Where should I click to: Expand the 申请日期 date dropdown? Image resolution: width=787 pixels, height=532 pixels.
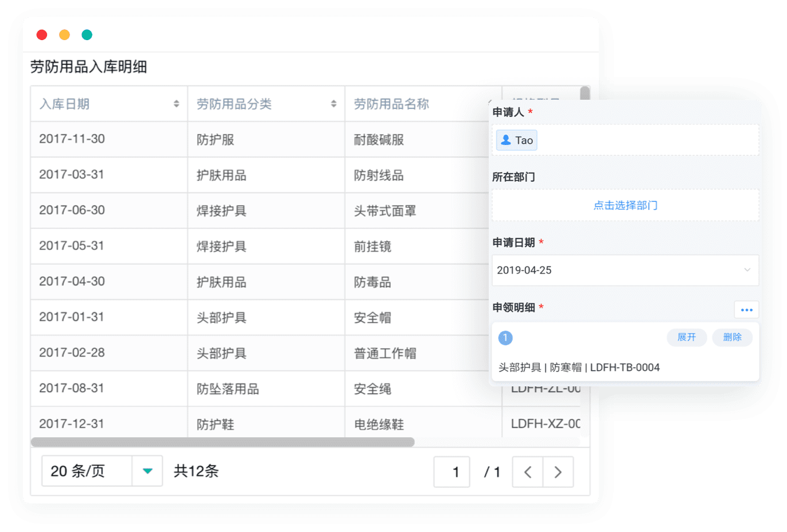(747, 270)
